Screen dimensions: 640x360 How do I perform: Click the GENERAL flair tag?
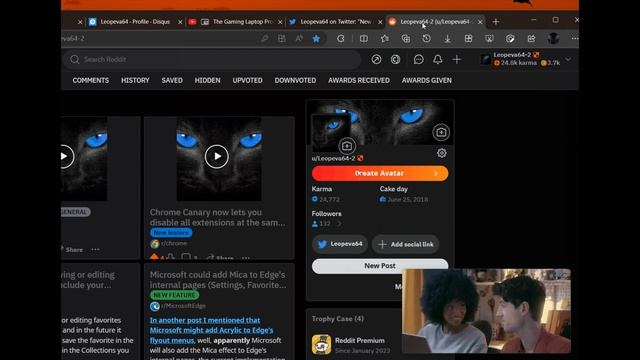point(75,212)
